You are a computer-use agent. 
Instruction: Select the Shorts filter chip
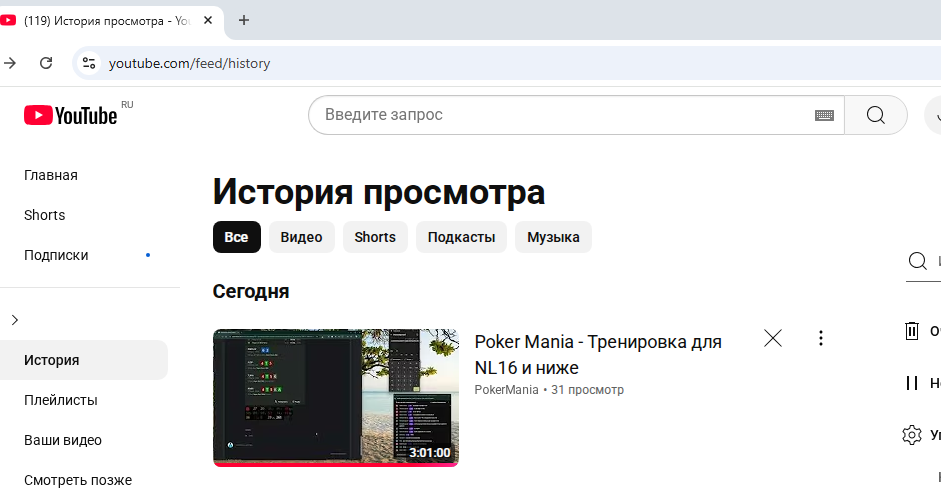click(375, 237)
